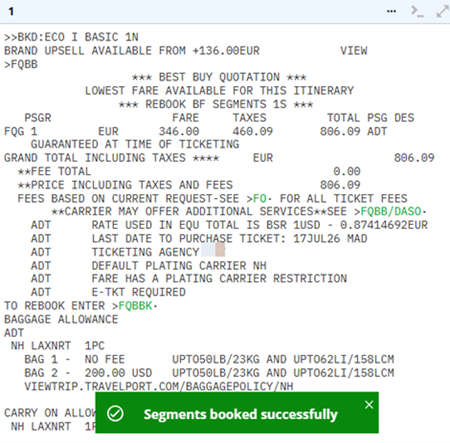This screenshot has height=443, width=450.
Task: Select the last date to purchase ticket line
Action: pos(199,239)
